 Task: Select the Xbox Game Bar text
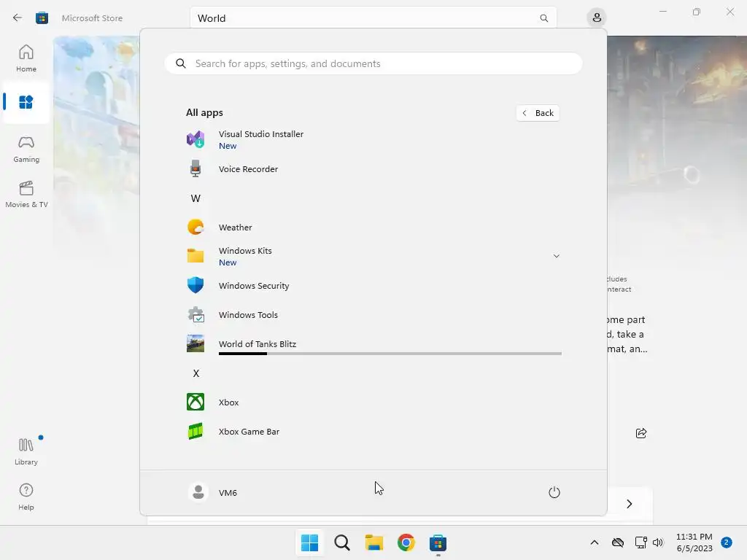[x=249, y=432]
